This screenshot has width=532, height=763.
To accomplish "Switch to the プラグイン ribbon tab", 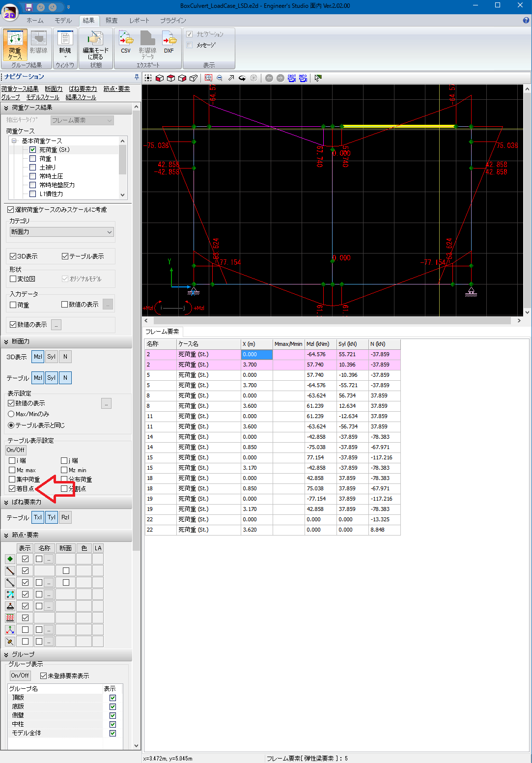I will (x=173, y=21).
